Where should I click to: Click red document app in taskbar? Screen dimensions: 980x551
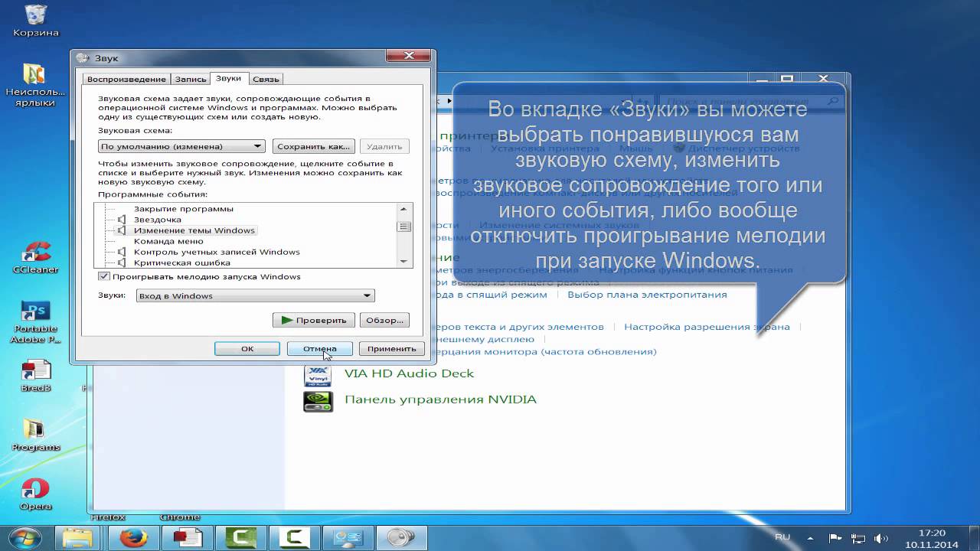188,539
